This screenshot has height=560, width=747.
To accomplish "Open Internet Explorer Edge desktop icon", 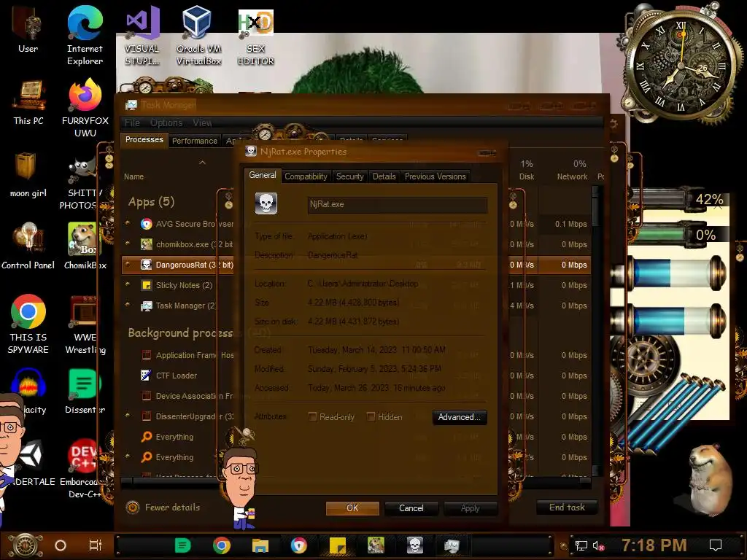I will pyautogui.click(x=85, y=34).
